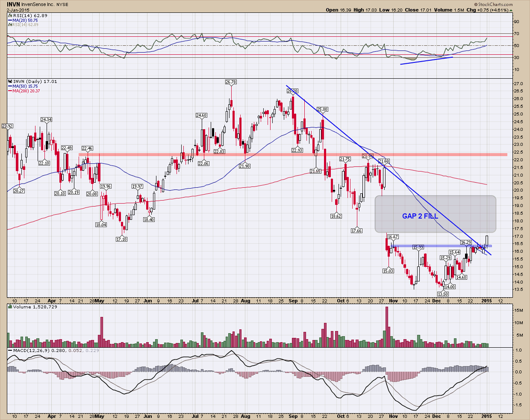Click the 21.60 price label
The height and width of the screenshot is (420, 530).
click(384, 161)
